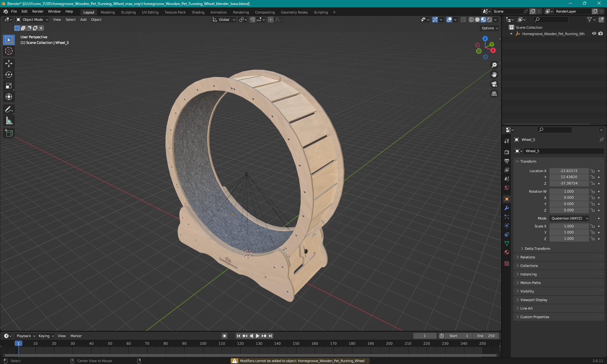
Task: Jump to the timeline end frame
Action: tap(270, 336)
